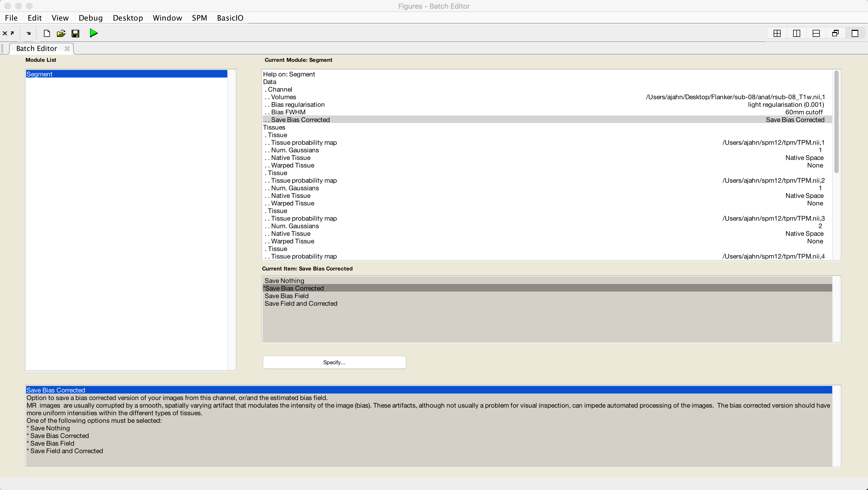
Task: Select Segment in the Module List
Action: pyautogui.click(x=127, y=74)
